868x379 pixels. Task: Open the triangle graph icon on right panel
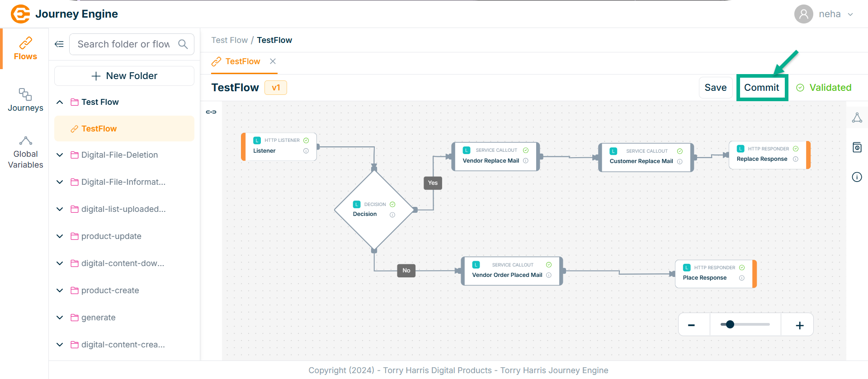coord(857,118)
